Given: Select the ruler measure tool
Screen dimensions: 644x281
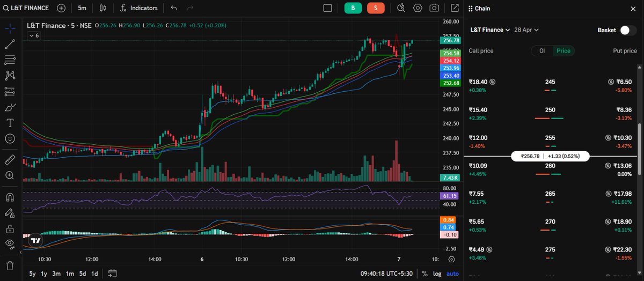Looking at the screenshot, I should (9, 160).
